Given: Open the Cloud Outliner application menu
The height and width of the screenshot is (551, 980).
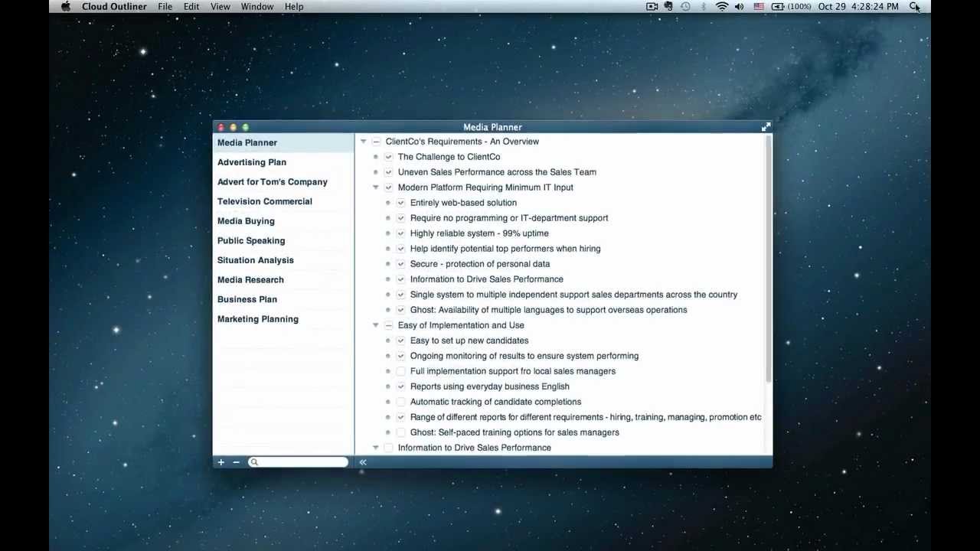Looking at the screenshot, I should [114, 6].
